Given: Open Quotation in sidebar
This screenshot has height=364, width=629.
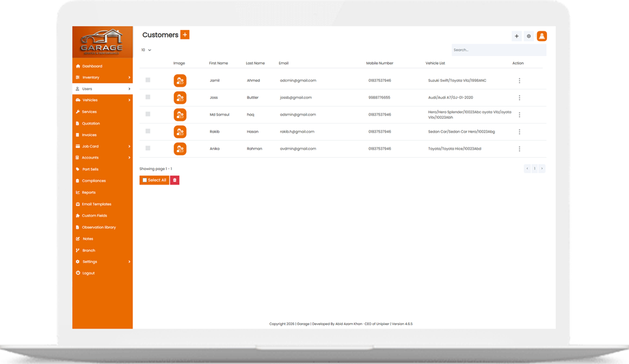Looking at the screenshot, I should [103, 124].
